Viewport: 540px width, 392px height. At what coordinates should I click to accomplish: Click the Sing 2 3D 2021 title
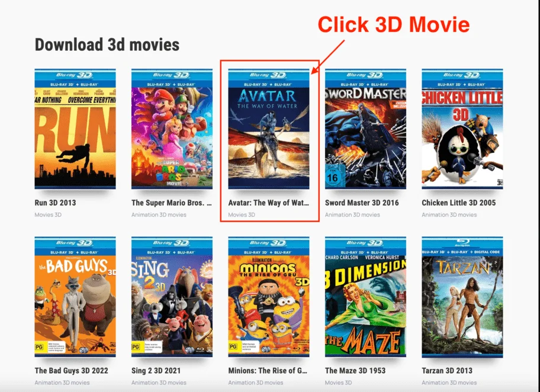click(x=156, y=371)
